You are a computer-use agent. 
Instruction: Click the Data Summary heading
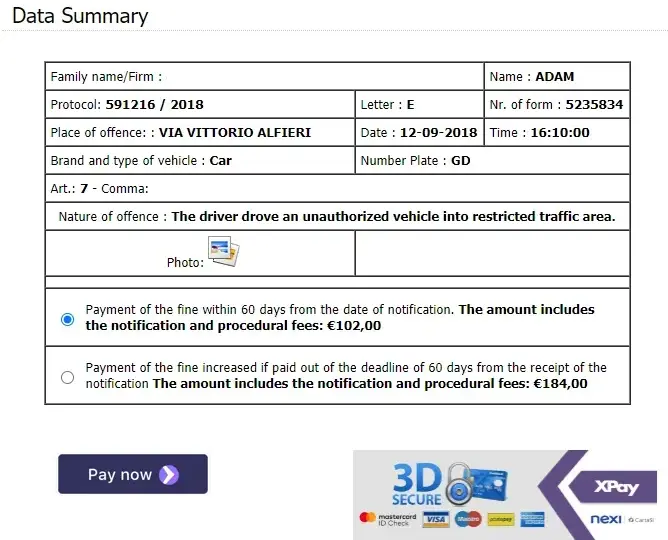pyautogui.click(x=80, y=16)
